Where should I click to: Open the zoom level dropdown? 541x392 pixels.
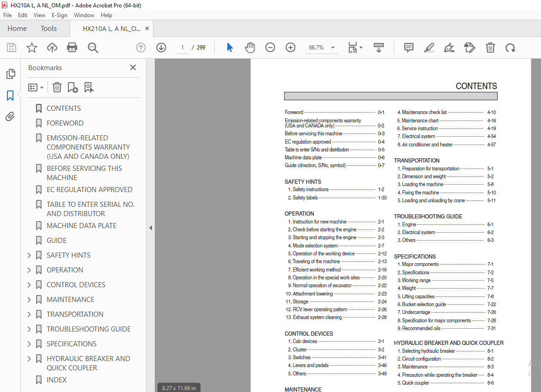(x=333, y=48)
